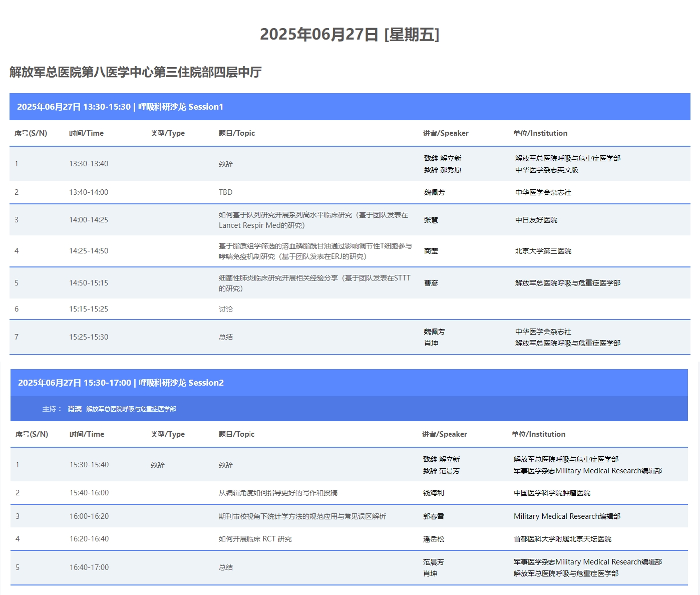Screen dimensions: 700x595
Task: Click Session1 column header 时间/Time
Action: click(x=86, y=133)
